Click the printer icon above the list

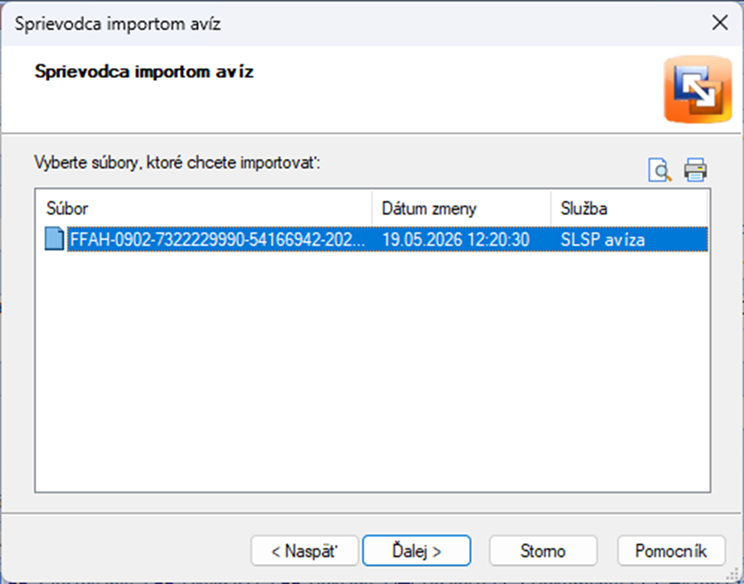696,170
